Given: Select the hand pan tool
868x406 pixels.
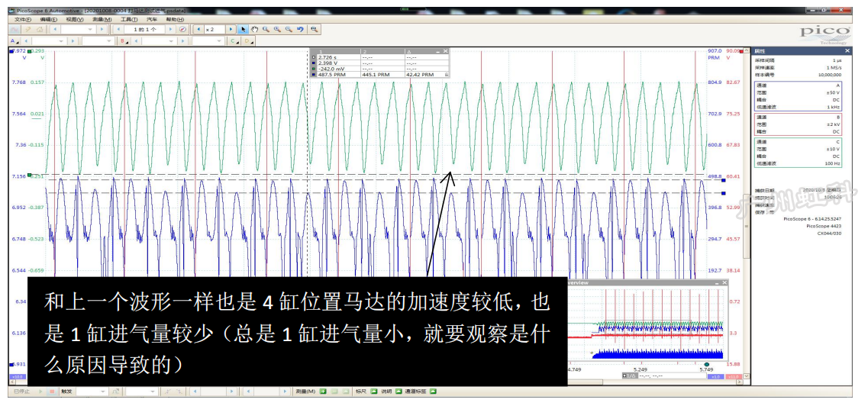Looking at the screenshot, I should click(x=255, y=29).
